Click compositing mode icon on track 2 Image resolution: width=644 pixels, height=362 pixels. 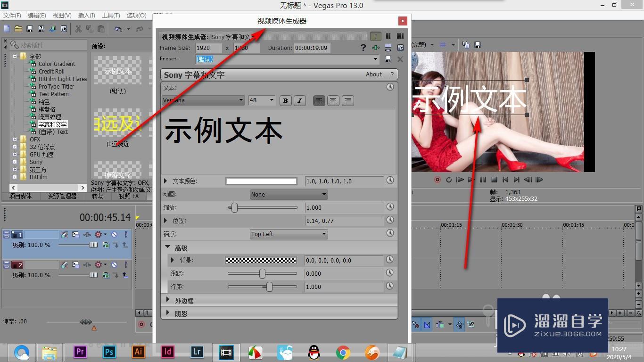(x=106, y=275)
